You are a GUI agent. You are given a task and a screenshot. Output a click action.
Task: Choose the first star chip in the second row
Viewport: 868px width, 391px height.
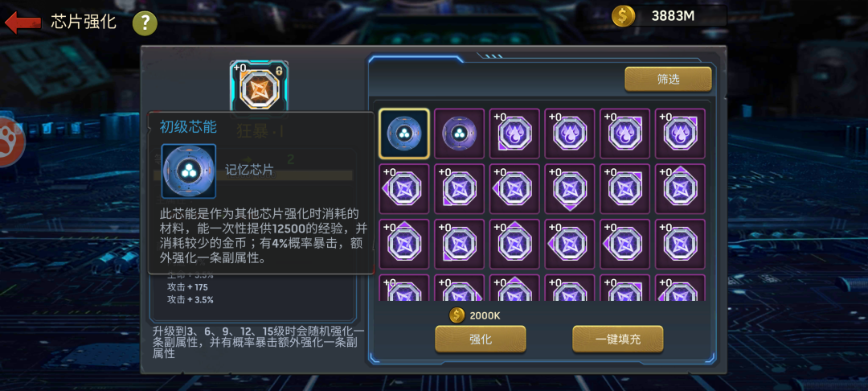tap(404, 189)
